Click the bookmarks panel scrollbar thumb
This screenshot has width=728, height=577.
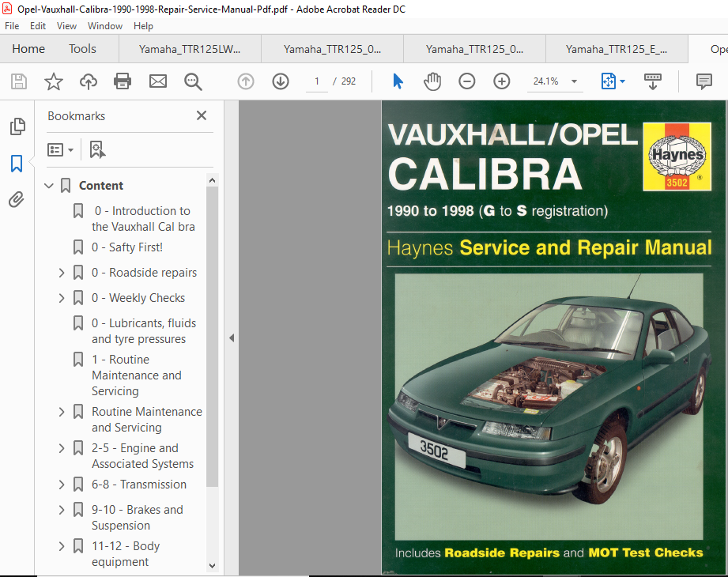click(212, 337)
